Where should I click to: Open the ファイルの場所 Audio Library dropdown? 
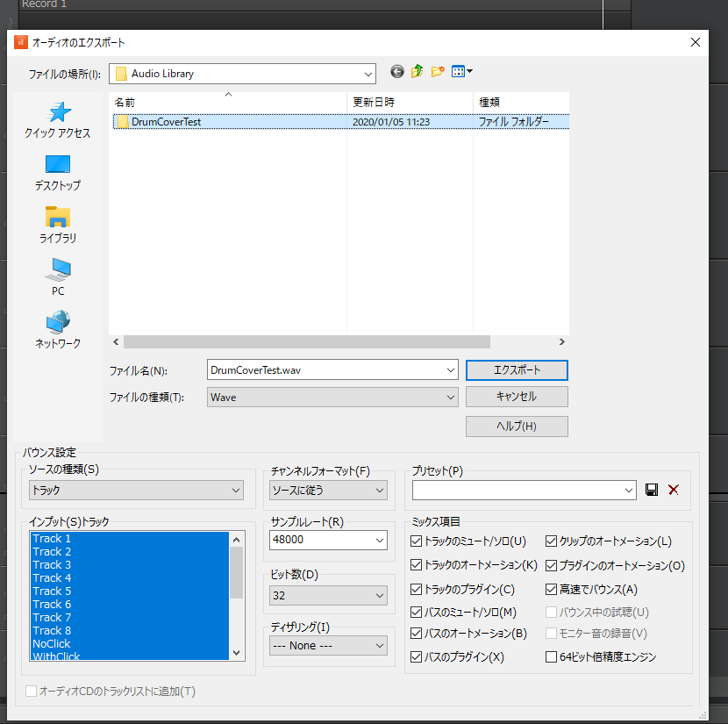click(242, 74)
